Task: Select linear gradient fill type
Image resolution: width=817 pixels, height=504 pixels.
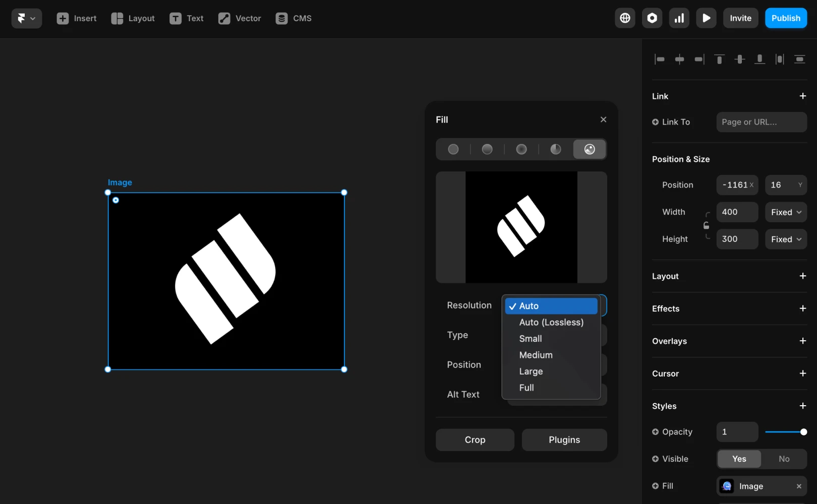Action: (x=487, y=149)
